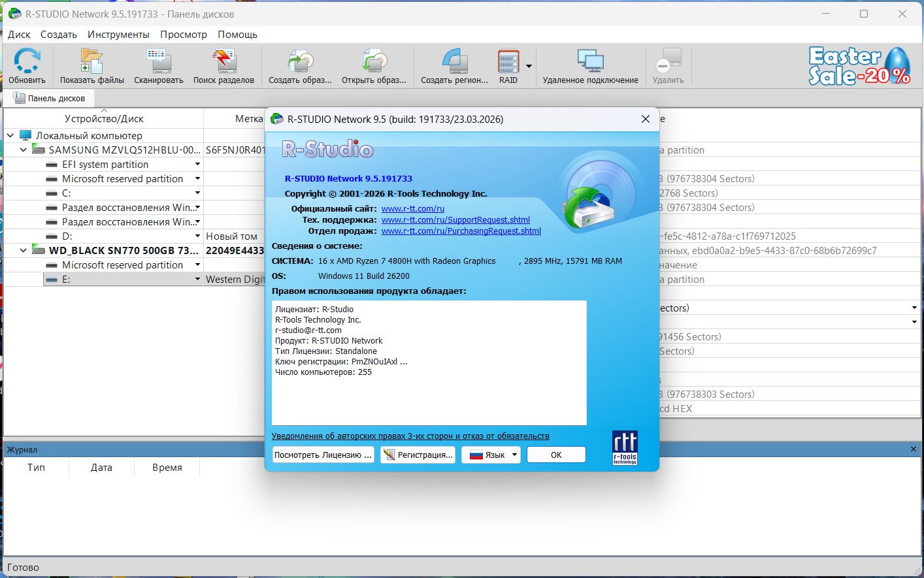Open Удаленное подключение remote connection

point(590,61)
